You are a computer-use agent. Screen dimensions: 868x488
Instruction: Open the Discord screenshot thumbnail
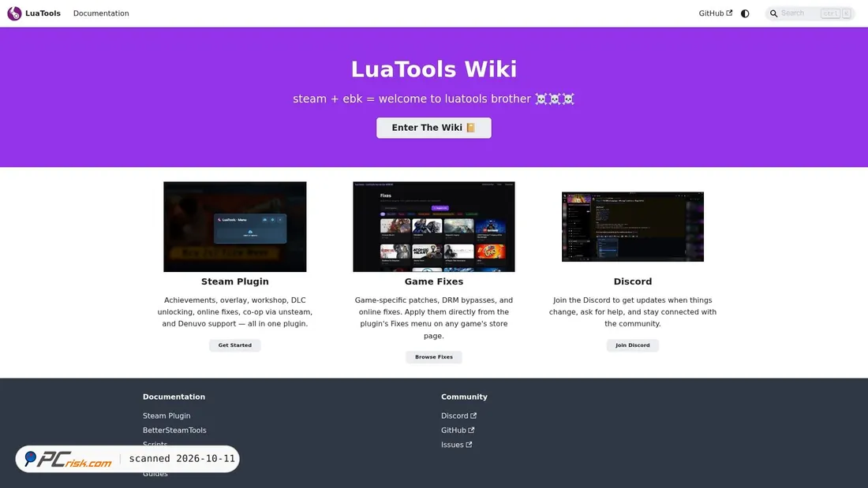pos(633,226)
